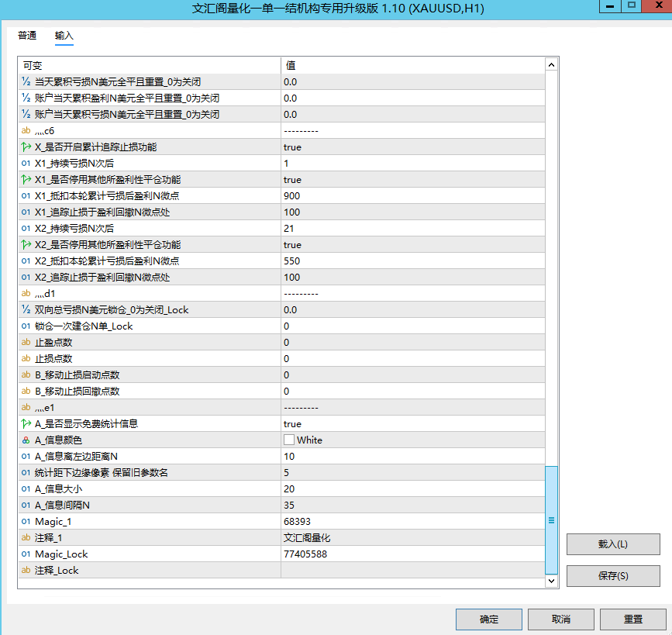The height and width of the screenshot is (635, 672).
Task: Minimize the settings dialog window
Action: click(x=610, y=6)
